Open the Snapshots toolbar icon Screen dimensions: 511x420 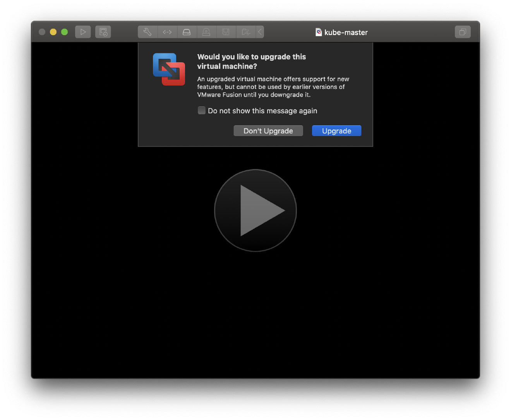tap(103, 32)
